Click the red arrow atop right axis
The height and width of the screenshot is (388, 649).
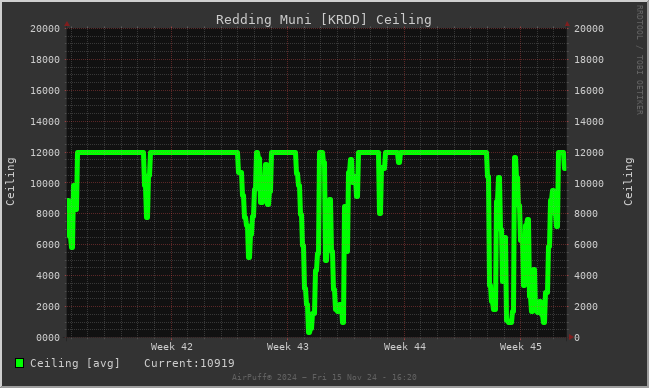pyautogui.click(x=567, y=24)
